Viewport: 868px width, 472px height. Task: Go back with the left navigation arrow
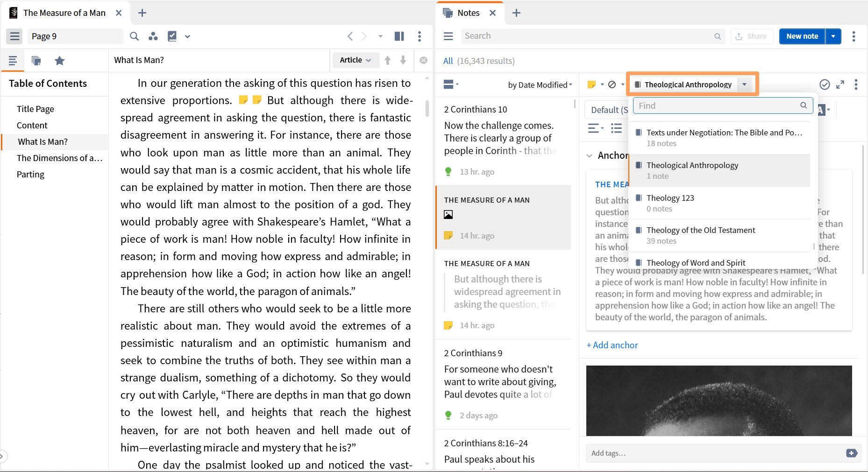pos(350,36)
